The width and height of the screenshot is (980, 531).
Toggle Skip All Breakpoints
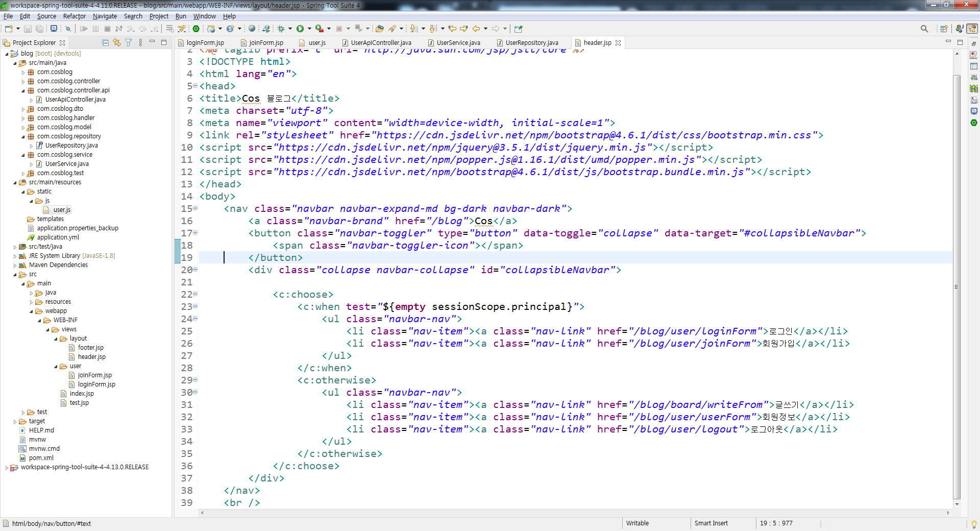[x=68, y=29]
